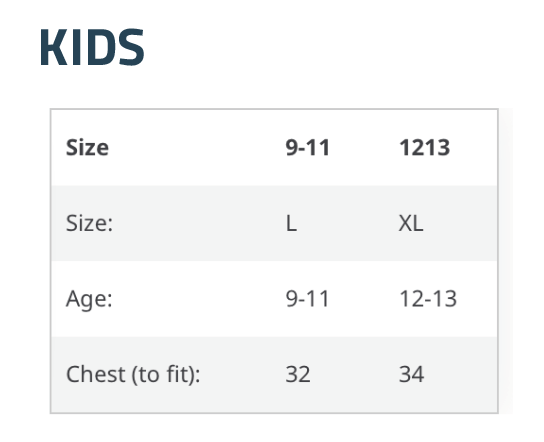This screenshot has height=442, width=544.
Task: Click the 9-11 age value cell
Action: tap(307, 299)
